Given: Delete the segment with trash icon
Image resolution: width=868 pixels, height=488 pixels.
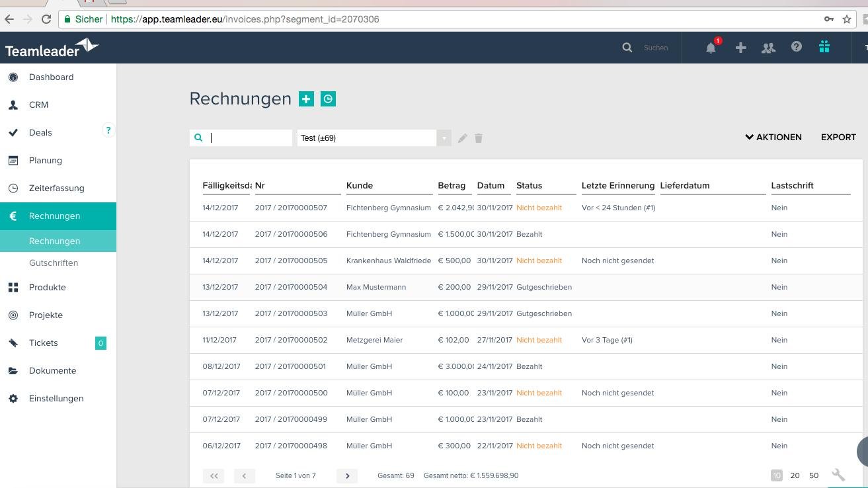Looking at the screenshot, I should point(479,138).
